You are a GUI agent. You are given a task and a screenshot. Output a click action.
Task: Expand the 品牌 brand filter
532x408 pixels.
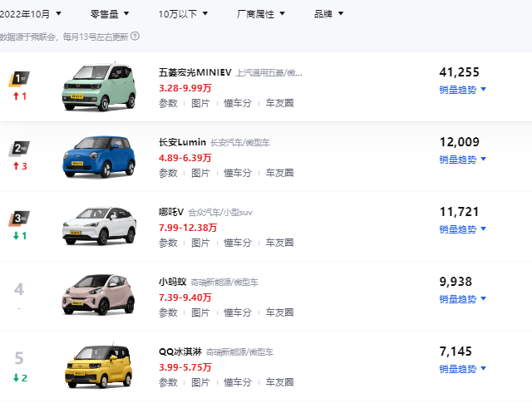(329, 14)
